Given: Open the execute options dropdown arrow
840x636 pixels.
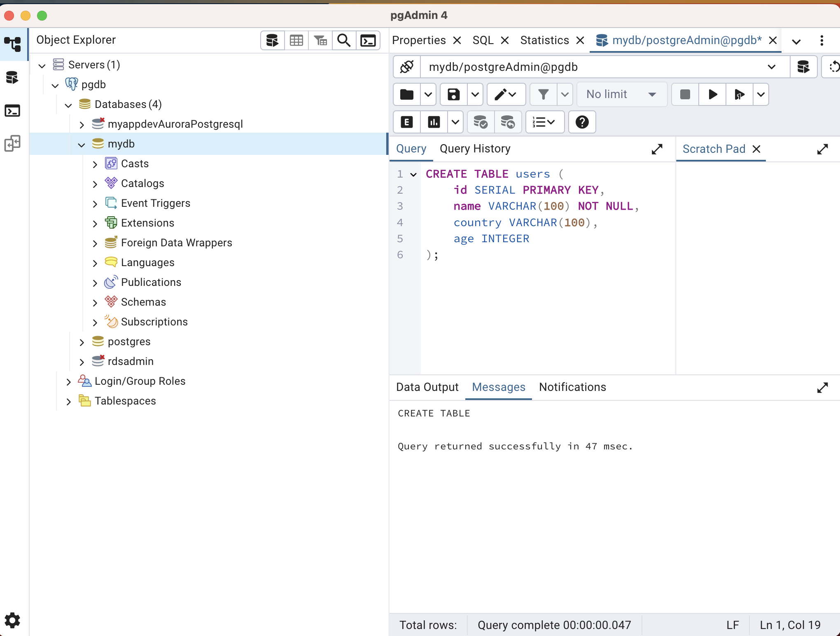Looking at the screenshot, I should point(761,95).
